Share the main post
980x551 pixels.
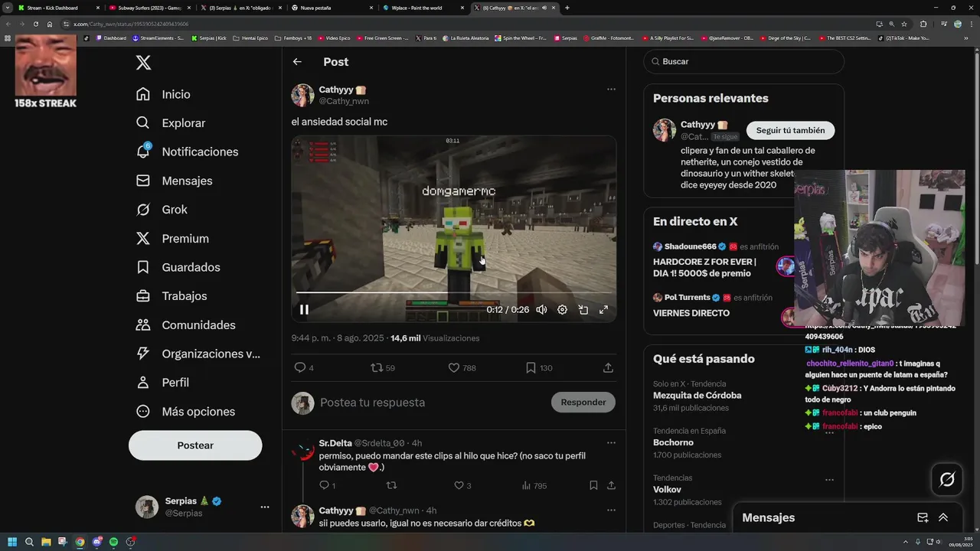(608, 368)
